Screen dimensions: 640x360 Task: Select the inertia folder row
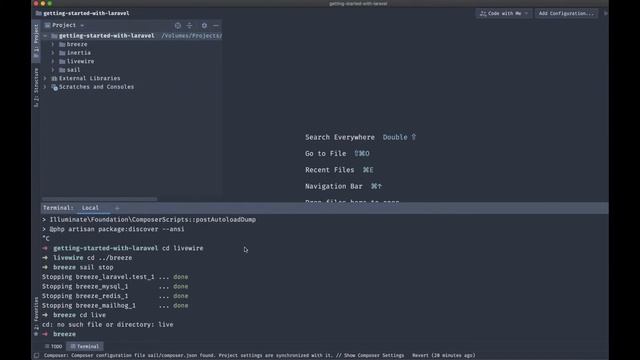click(131, 53)
